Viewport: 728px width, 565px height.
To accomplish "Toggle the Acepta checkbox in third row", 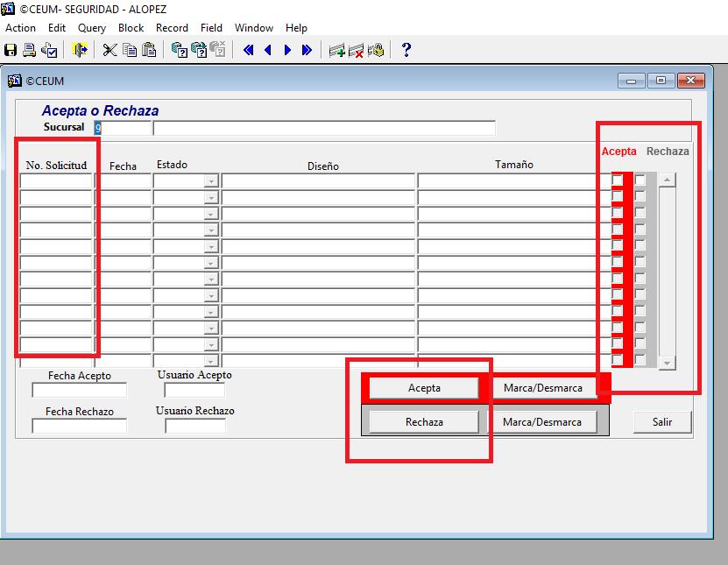I will click(617, 213).
